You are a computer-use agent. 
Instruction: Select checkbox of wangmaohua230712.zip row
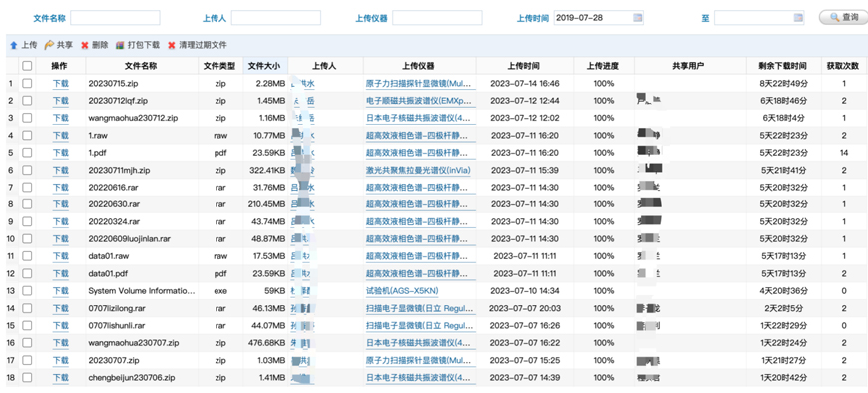[x=27, y=118]
